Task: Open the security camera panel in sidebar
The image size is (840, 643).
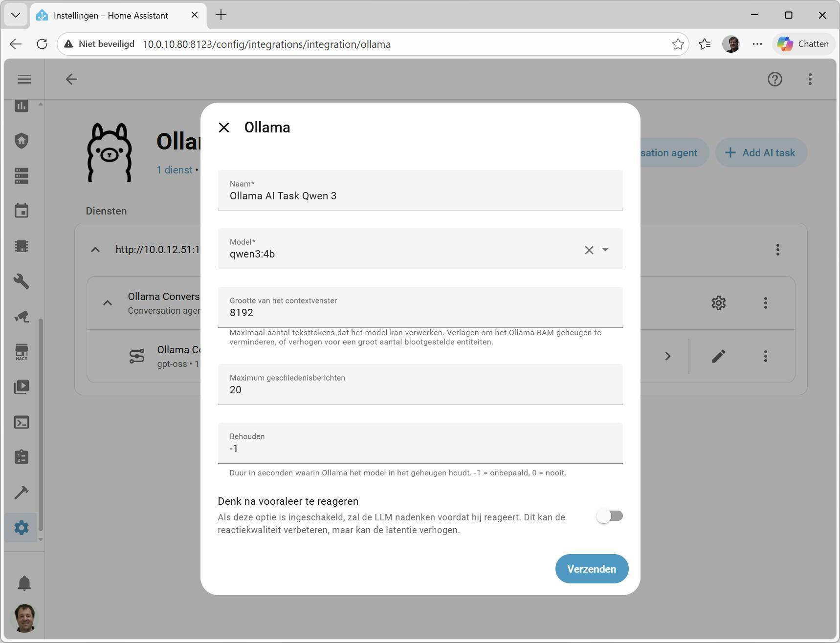Action: click(22, 317)
